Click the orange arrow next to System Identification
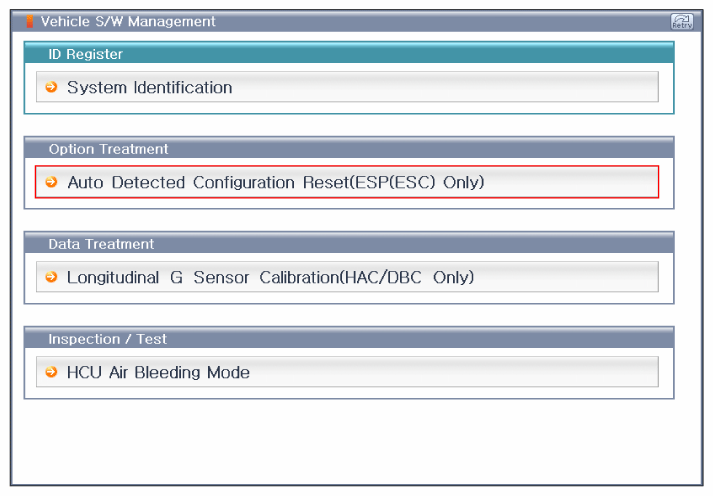 (x=51, y=87)
